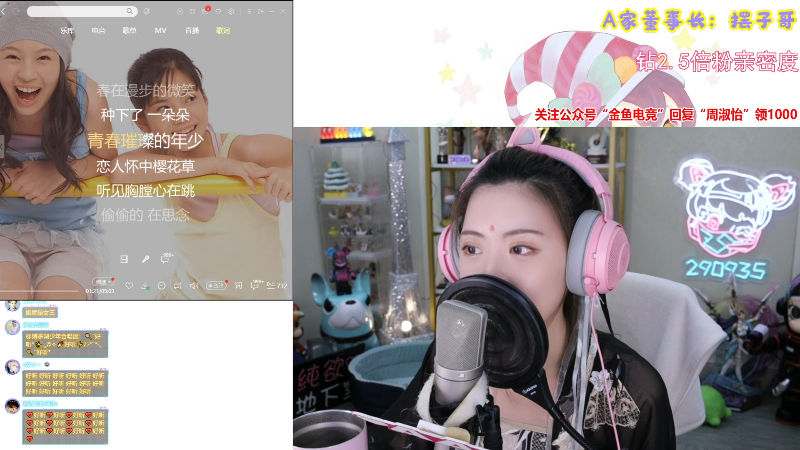
Task: Mute using the speaker volume icon
Action: pos(194,286)
